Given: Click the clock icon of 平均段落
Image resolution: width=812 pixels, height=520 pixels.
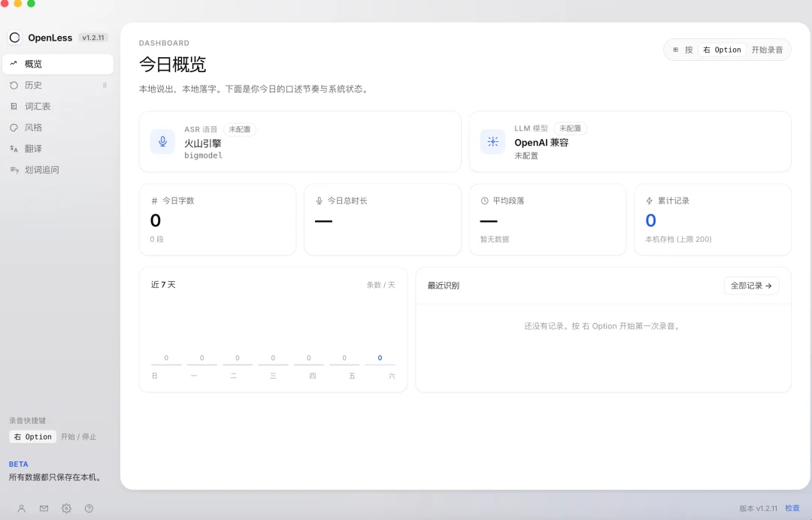Looking at the screenshot, I should click(x=485, y=201).
